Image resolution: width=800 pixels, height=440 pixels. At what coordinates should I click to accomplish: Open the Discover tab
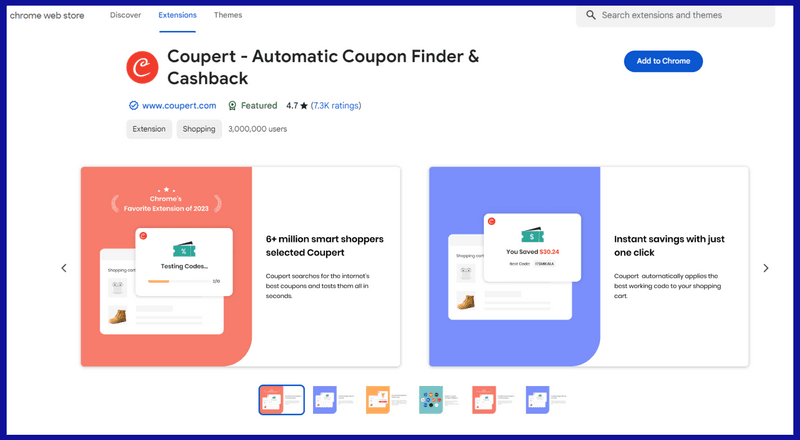coord(125,16)
